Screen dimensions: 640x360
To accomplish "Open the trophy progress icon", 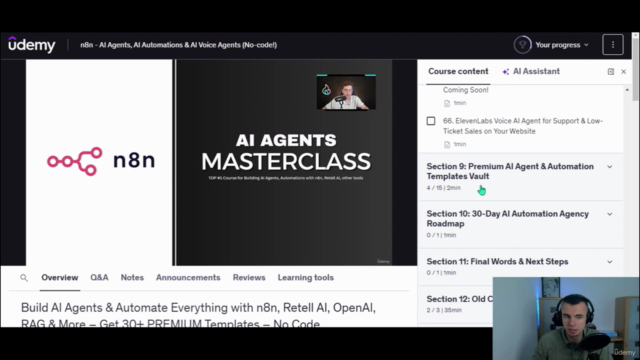I will pyautogui.click(x=522, y=44).
